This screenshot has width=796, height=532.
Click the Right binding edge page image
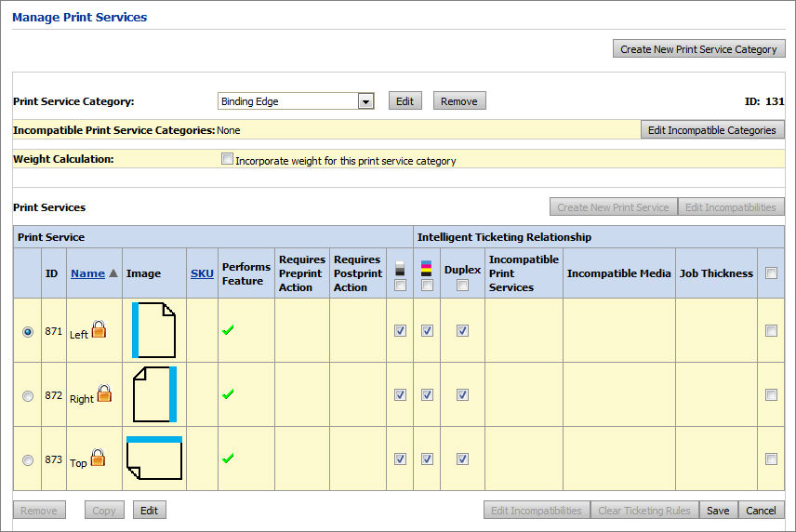click(153, 394)
